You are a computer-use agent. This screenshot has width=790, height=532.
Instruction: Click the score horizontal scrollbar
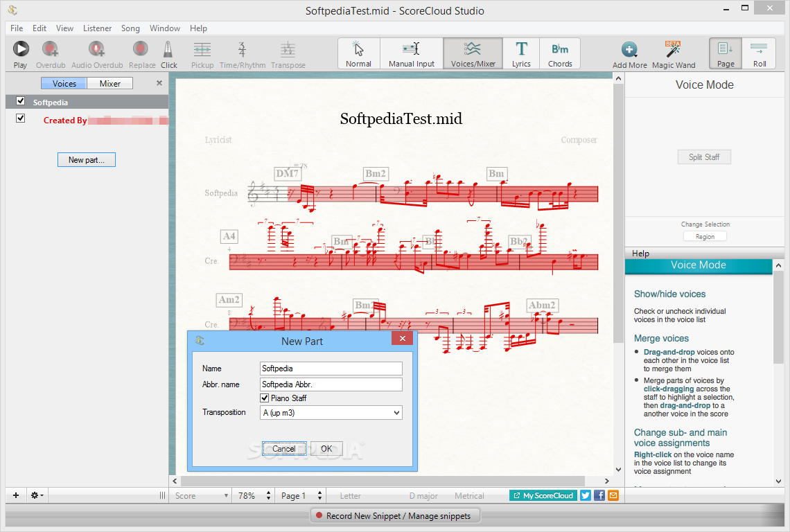coord(382,481)
